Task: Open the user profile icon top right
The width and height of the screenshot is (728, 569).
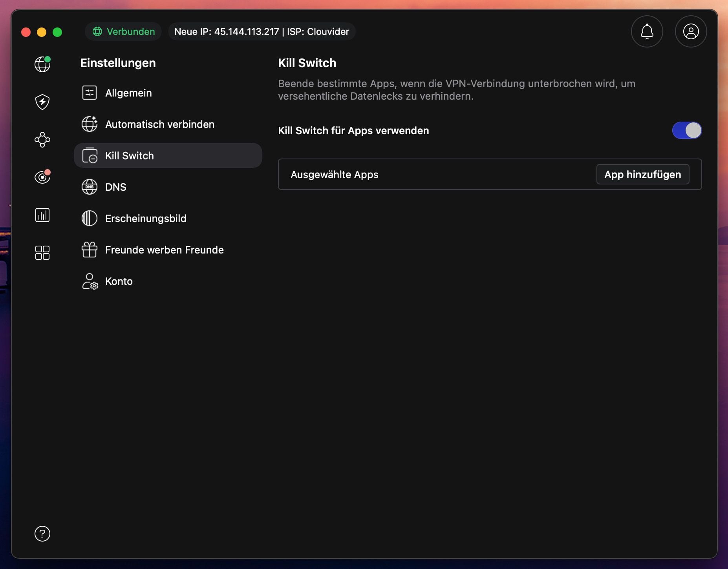Action: click(x=690, y=31)
